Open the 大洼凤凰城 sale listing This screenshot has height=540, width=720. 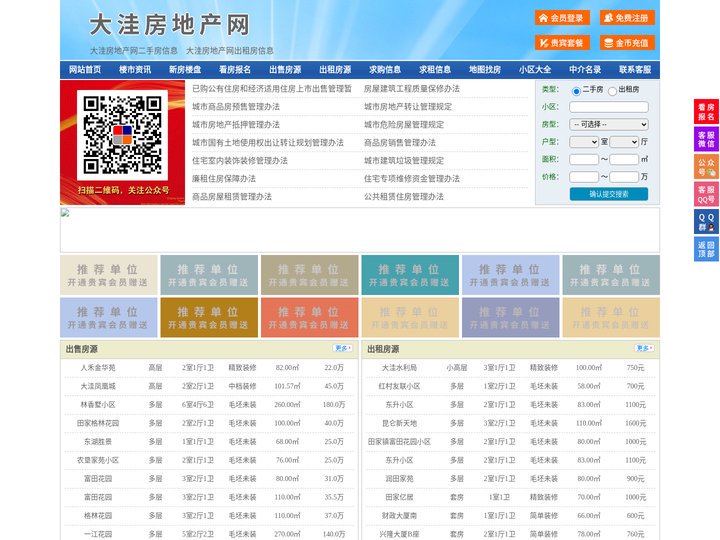point(98,386)
